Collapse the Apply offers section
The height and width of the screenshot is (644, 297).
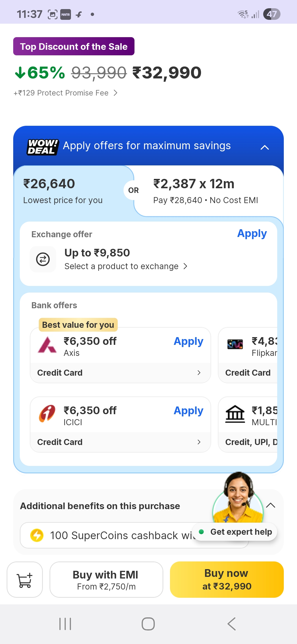[x=265, y=148]
